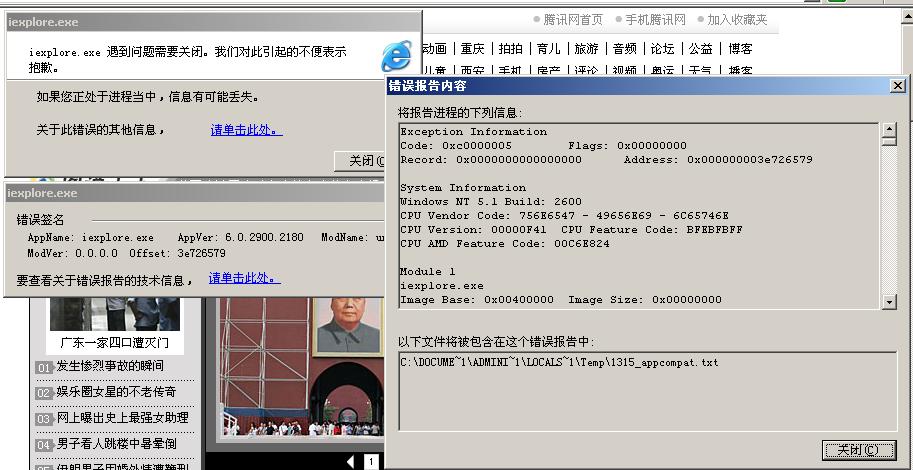Click the scrollbar thumb in report details

coord(889,141)
